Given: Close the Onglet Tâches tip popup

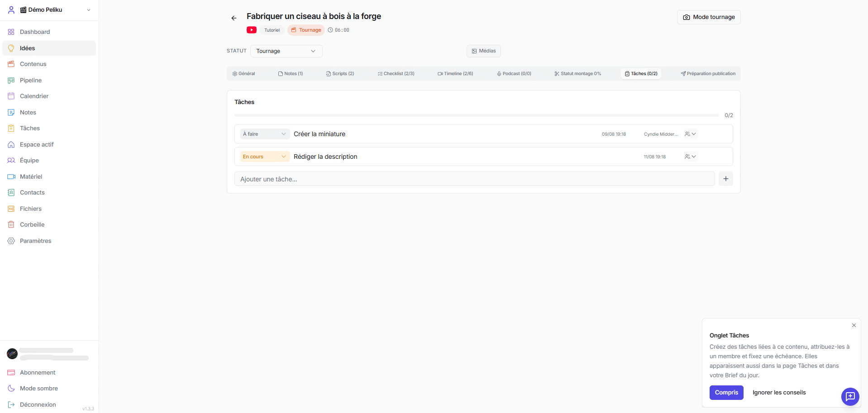Looking at the screenshot, I should coord(854,325).
